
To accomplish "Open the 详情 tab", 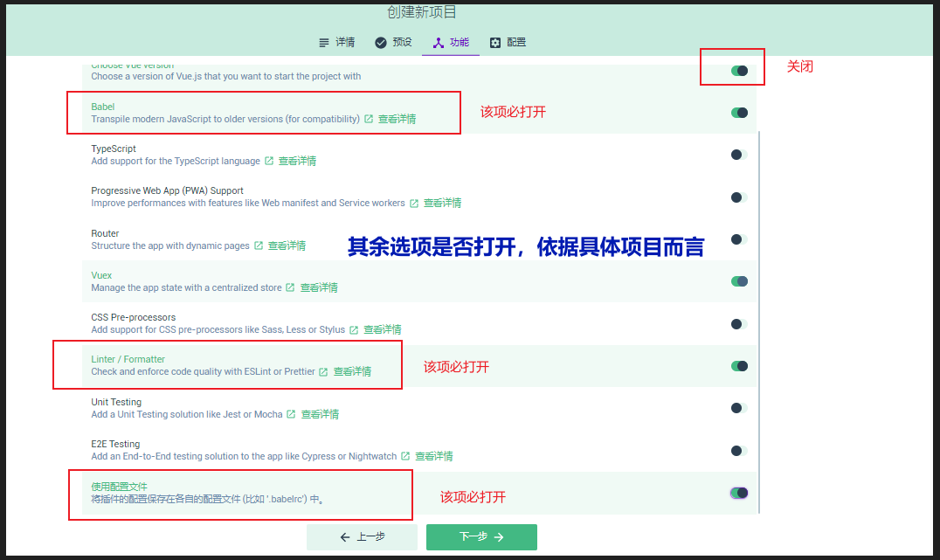I will [337, 42].
